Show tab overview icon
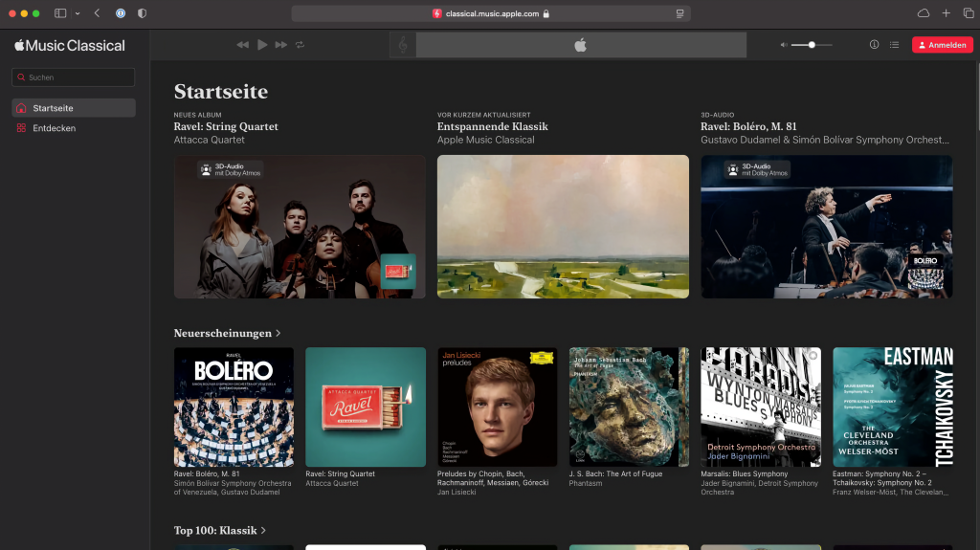The width and height of the screenshot is (980, 550). coord(969,13)
